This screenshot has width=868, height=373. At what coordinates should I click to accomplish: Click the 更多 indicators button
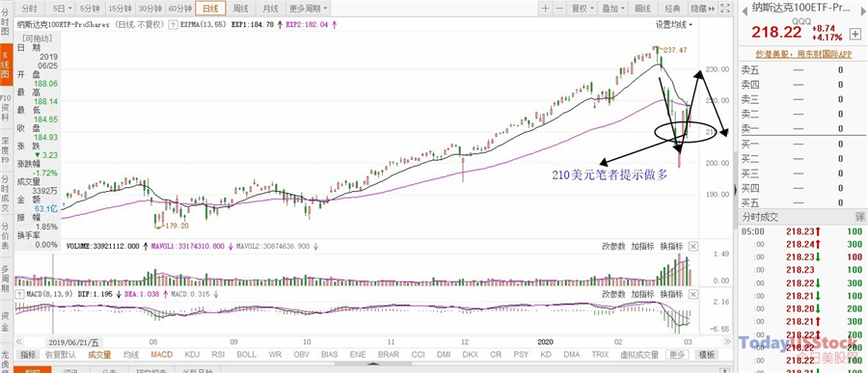point(676,355)
